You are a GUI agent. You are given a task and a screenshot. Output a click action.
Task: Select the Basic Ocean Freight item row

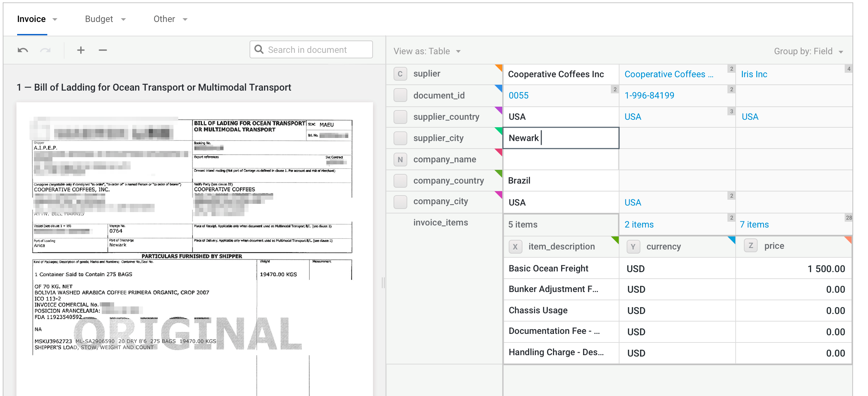coord(677,268)
